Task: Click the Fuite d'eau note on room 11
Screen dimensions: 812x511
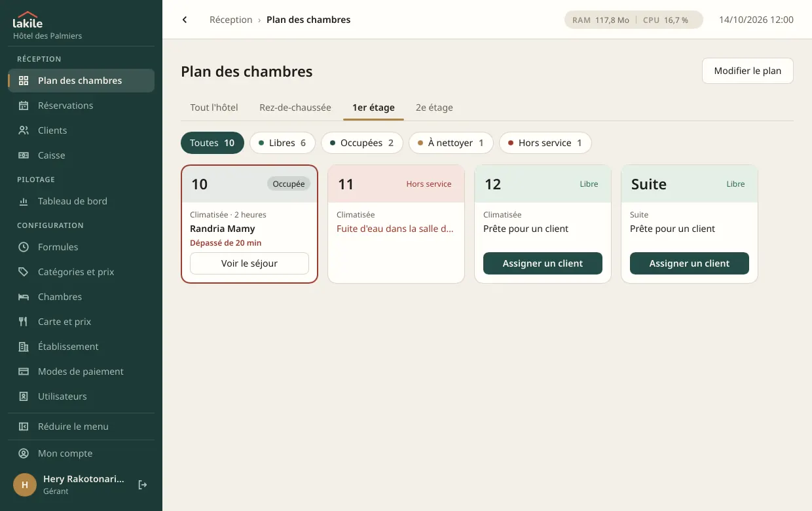Action: (x=396, y=229)
